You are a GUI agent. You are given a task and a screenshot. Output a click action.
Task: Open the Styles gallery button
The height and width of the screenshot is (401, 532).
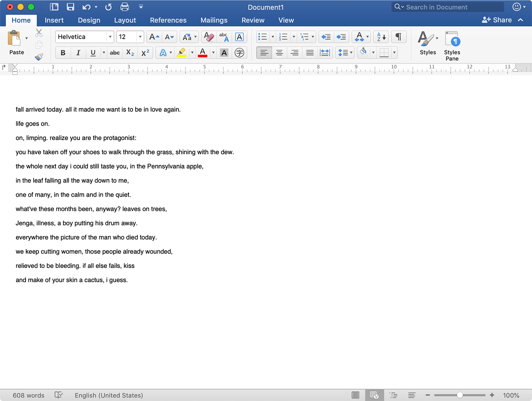428,43
